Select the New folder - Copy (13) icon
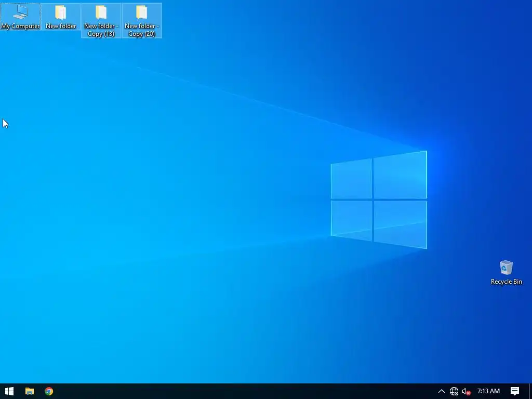 (x=101, y=21)
